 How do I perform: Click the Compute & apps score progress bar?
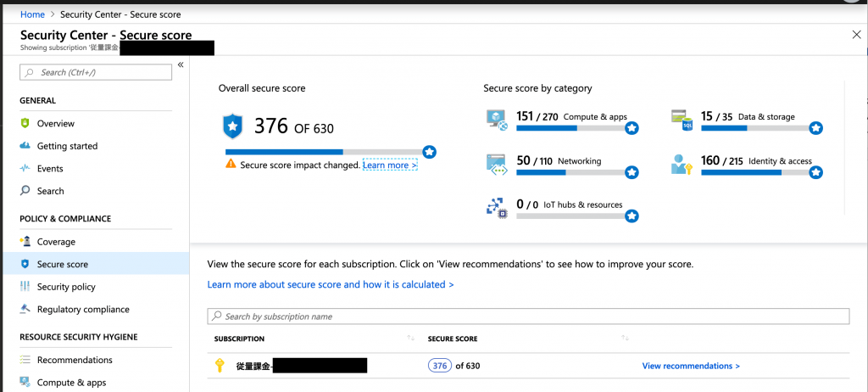click(570, 128)
